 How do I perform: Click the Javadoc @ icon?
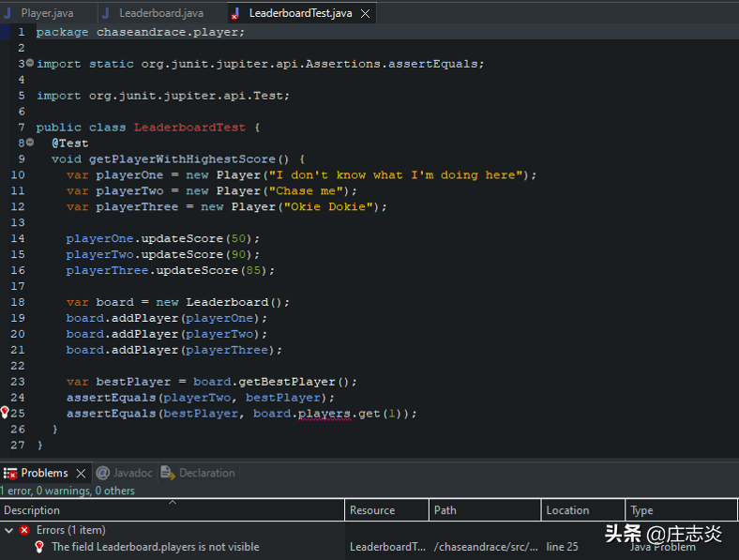[x=103, y=473]
